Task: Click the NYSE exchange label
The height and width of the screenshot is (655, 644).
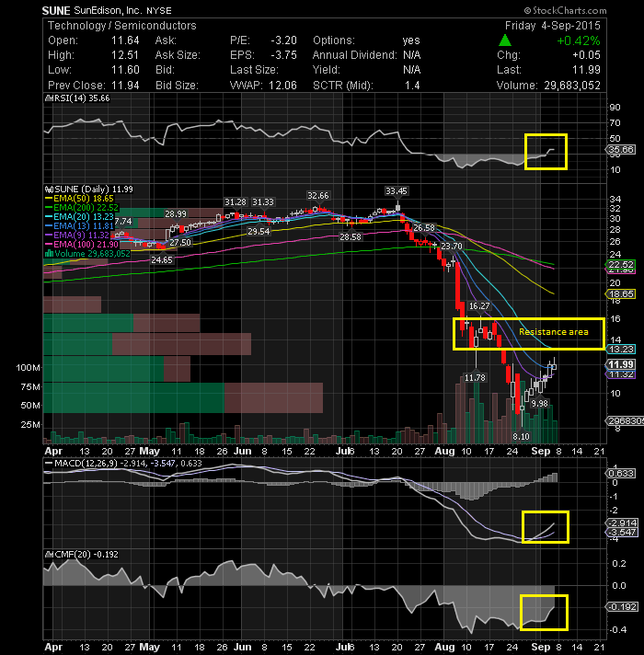Action: click(159, 11)
